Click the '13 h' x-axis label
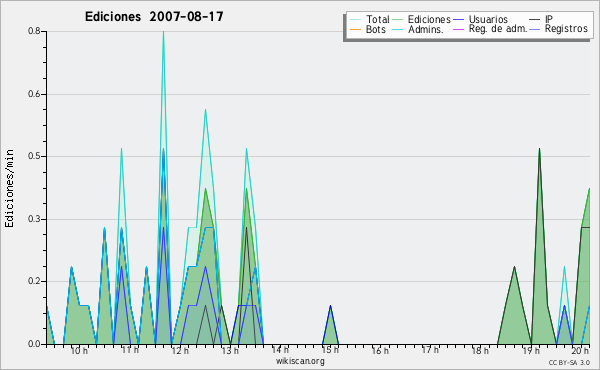 [230, 350]
